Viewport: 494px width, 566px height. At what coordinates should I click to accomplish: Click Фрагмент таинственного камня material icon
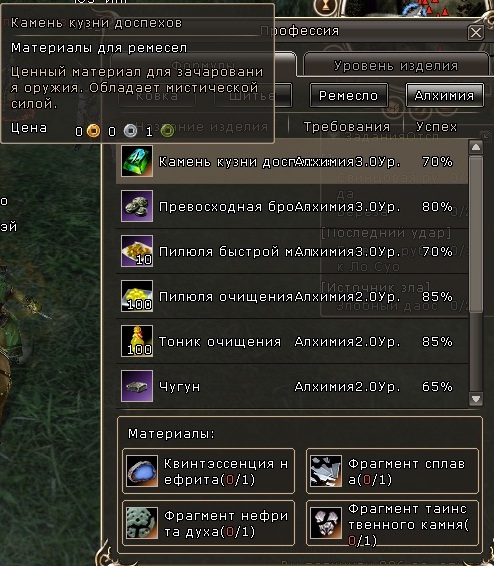(x=326, y=523)
